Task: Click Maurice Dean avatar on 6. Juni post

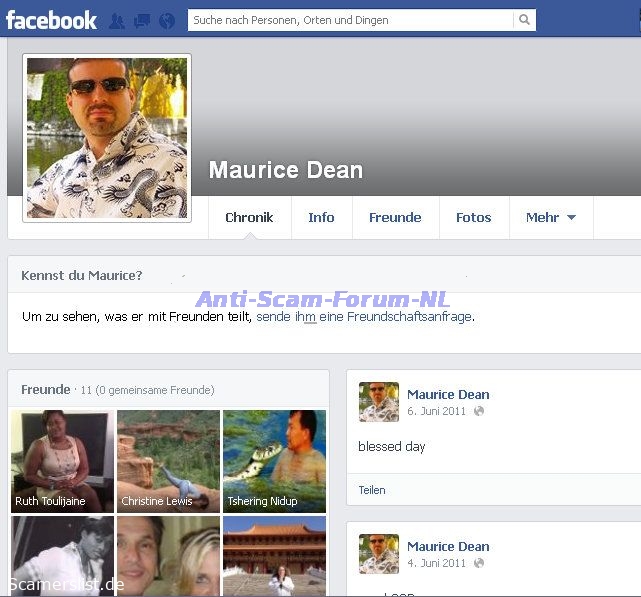Action: coord(378,402)
